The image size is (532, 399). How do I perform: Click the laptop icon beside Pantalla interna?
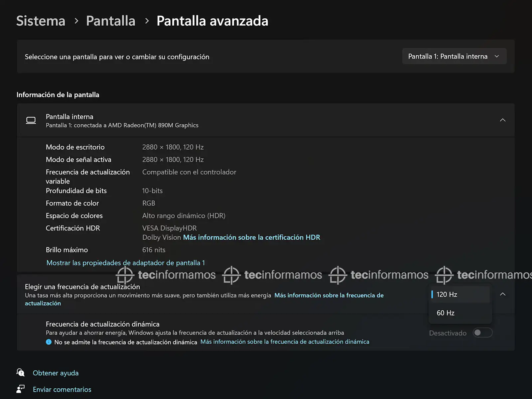31,120
